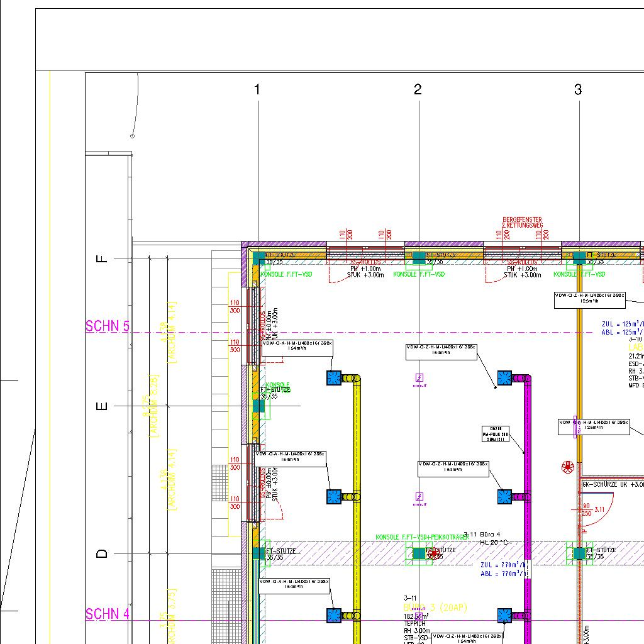Viewport: 644px width, 644px height.
Task: Click grid axis label 3 at the top
Action: click(x=578, y=89)
